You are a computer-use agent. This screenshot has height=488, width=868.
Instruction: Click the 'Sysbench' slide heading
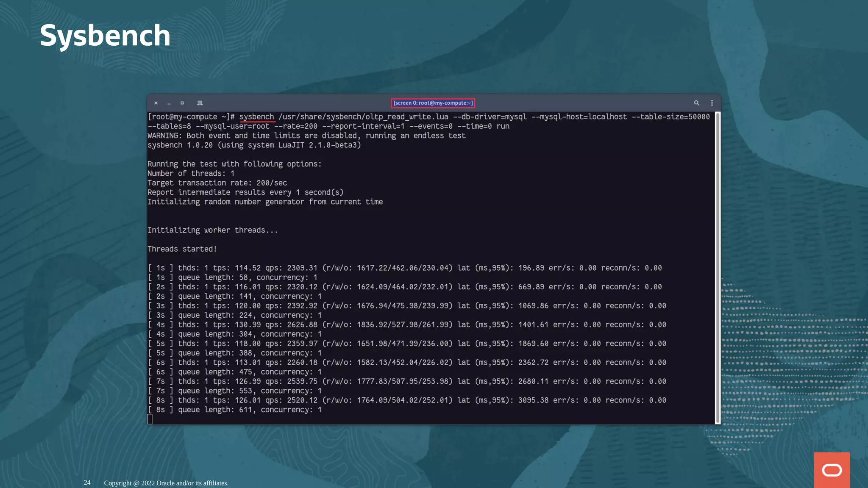pos(105,36)
